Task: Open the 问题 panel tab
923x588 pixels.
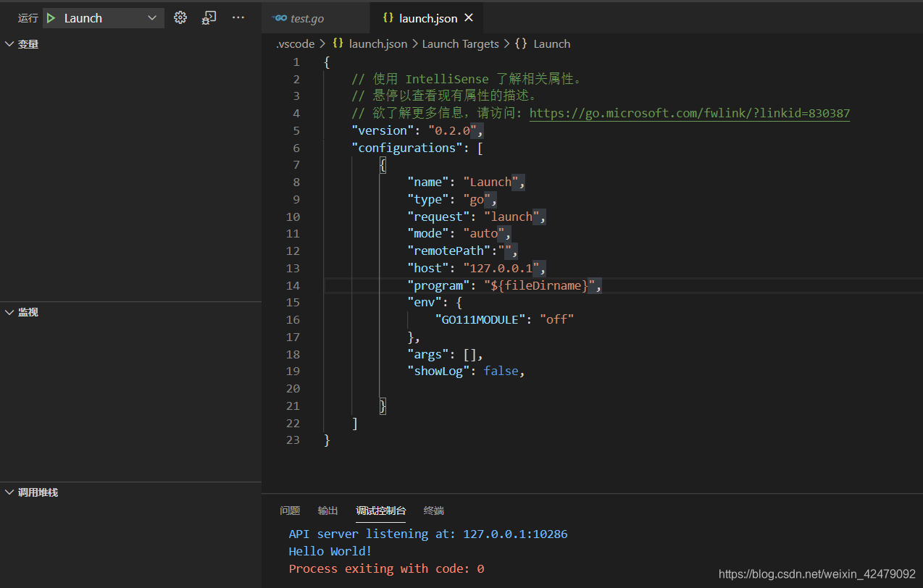Action: pos(290,511)
